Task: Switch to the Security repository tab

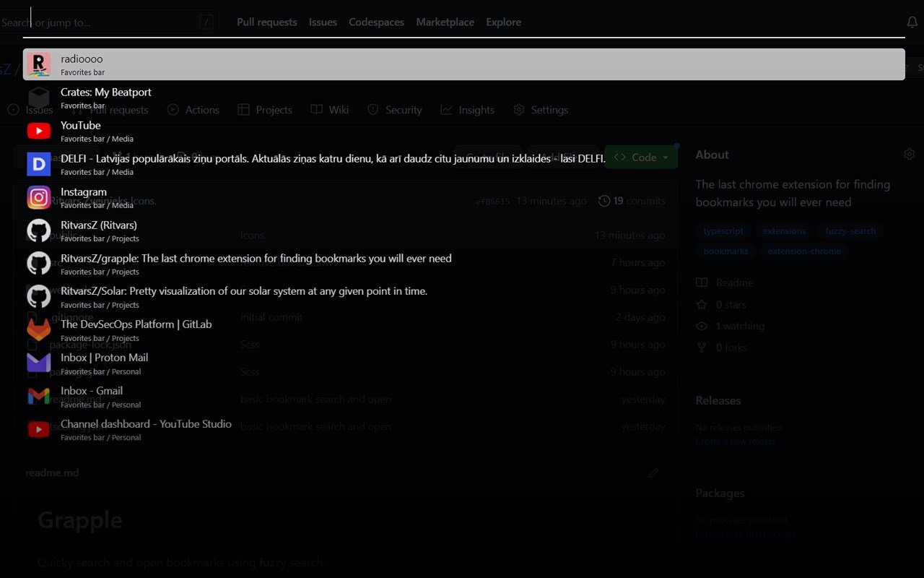Action: (x=394, y=110)
